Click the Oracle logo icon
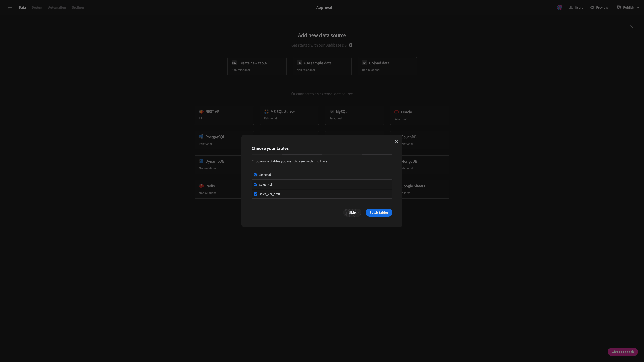The height and width of the screenshot is (362, 644). tap(397, 112)
